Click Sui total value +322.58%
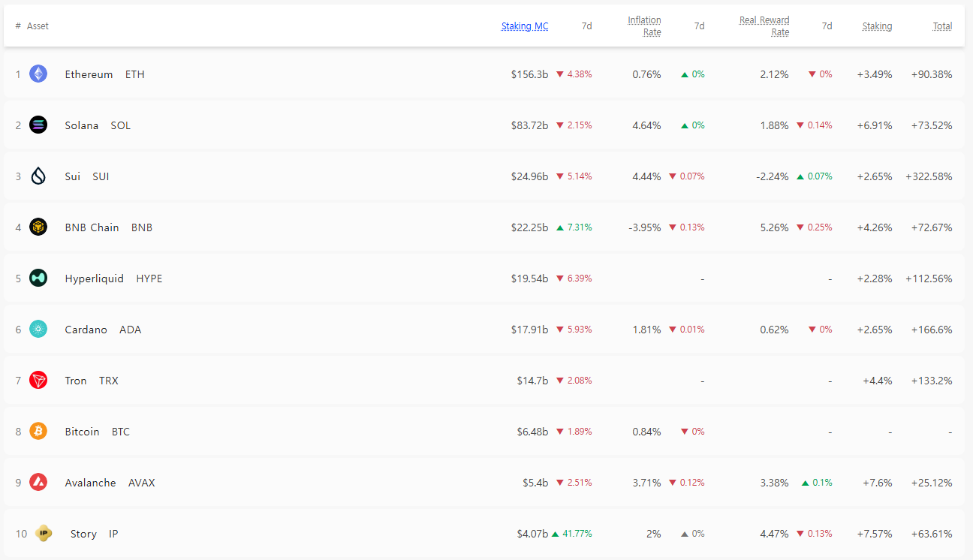 point(929,176)
